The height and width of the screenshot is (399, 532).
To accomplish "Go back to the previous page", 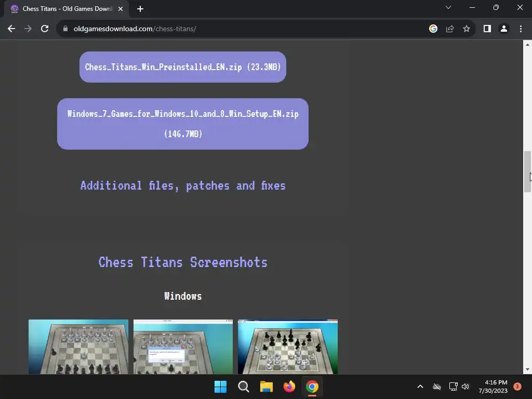I will [x=11, y=29].
